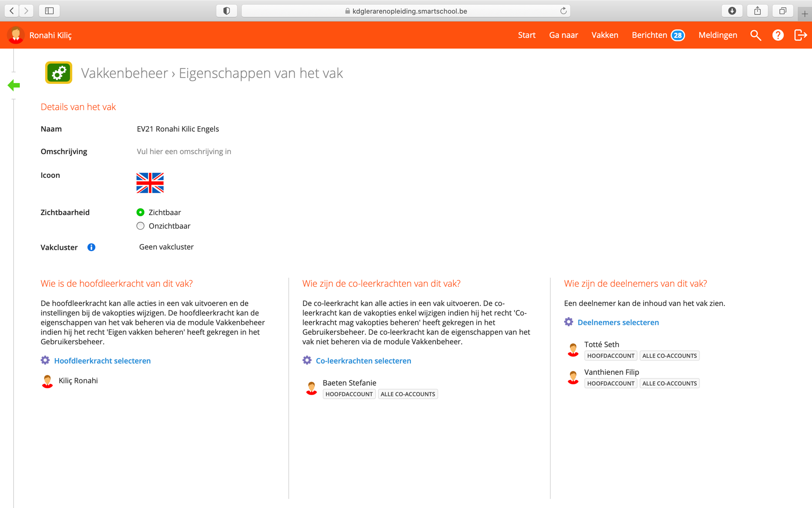Image resolution: width=812 pixels, height=508 pixels.
Task: Toggle the Safari sidebar button
Action: [49, 11]
